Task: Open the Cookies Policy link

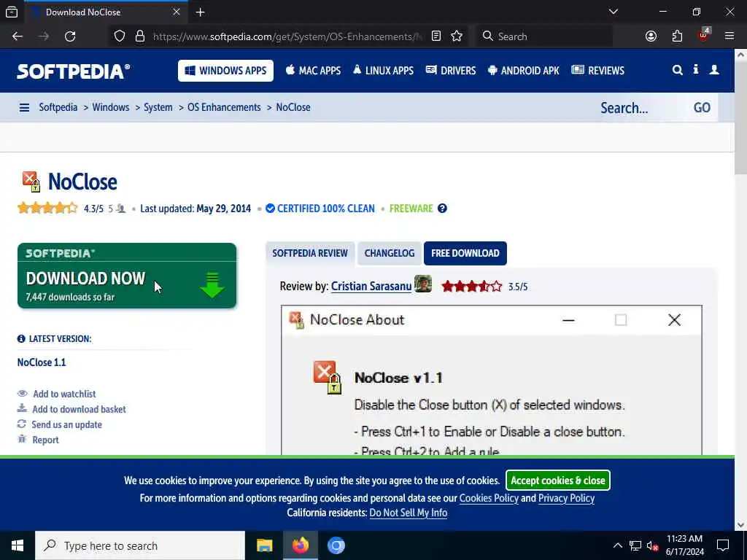Action: coord(489,498)
